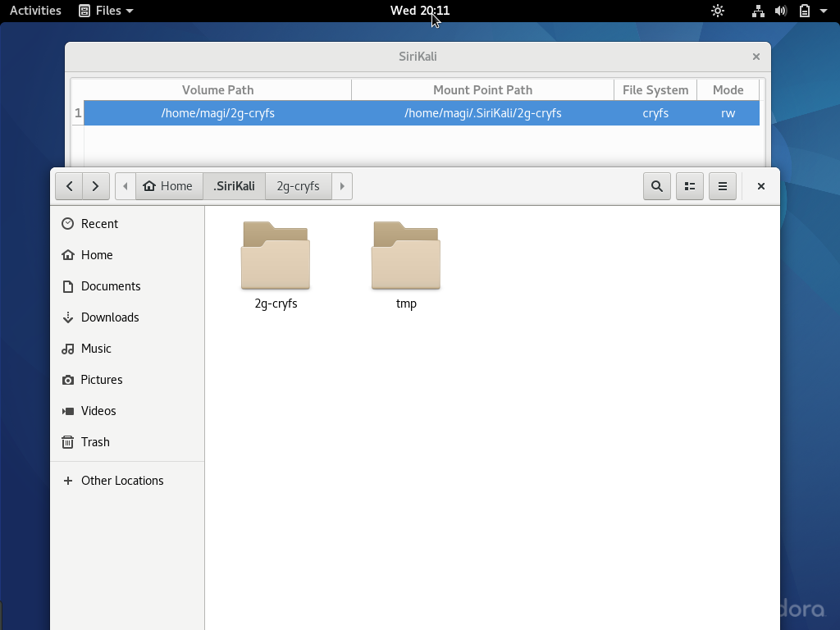Click the Downloads arrow icon in the sidebar
This screenshot has height=630, width=840.
67,317
